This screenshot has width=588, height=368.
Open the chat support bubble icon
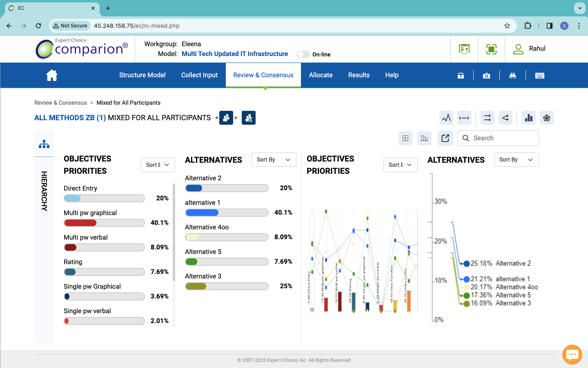point(572,355)
